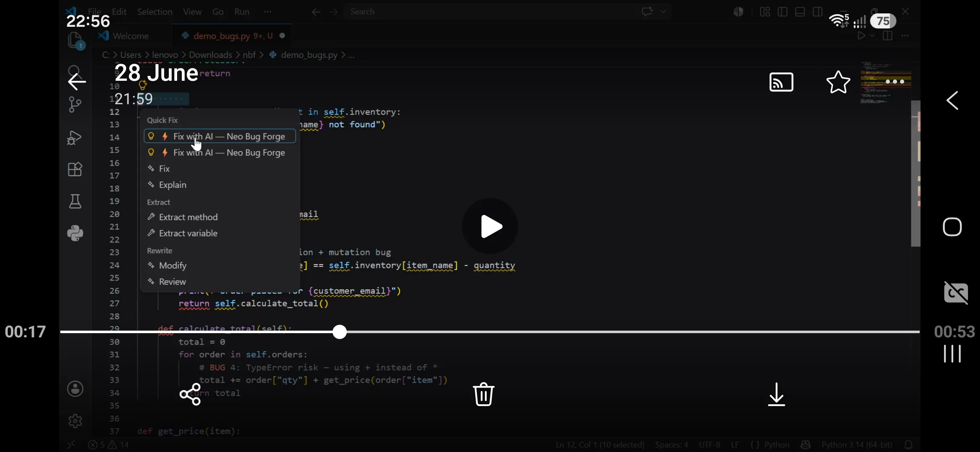Open the Copilot chat icon in title bar
Image resolution: width=980 pixels, height=452 pixels.
(x=647, y=12)
